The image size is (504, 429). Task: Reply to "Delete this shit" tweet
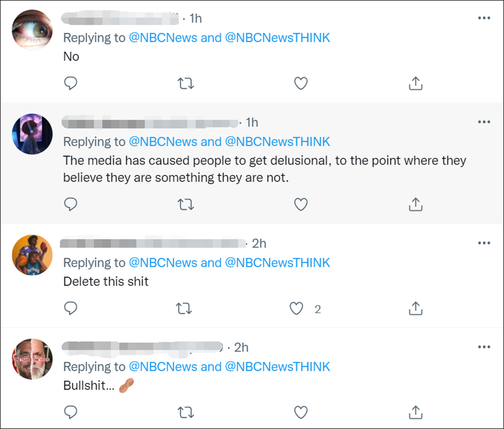click(x=70, y=309)
